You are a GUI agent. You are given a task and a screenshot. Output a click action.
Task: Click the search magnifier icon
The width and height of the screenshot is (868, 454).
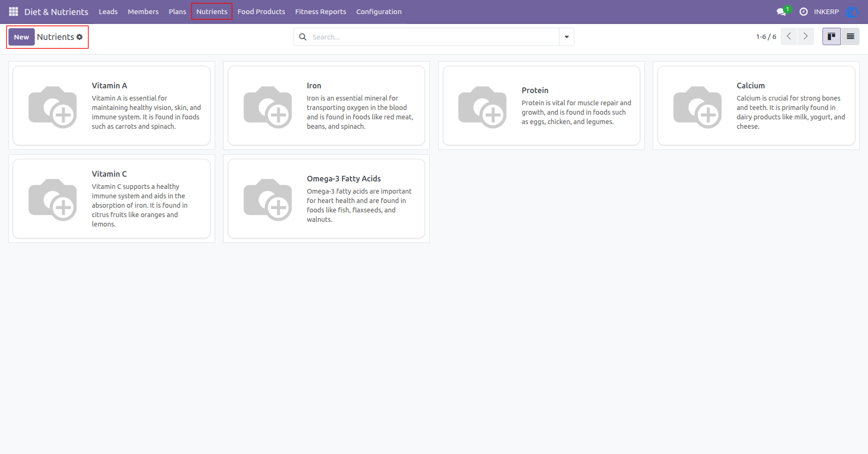(x=303, y=37)
